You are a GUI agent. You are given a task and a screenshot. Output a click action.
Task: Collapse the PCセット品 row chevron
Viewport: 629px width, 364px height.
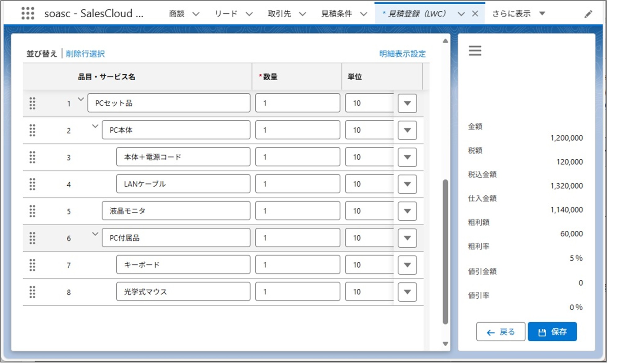81,99
